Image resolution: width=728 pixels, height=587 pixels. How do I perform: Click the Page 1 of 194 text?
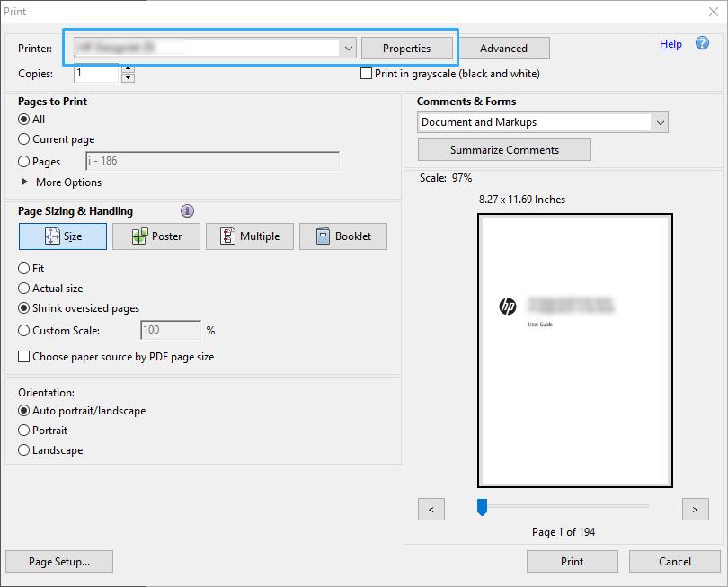click(564, 532)
